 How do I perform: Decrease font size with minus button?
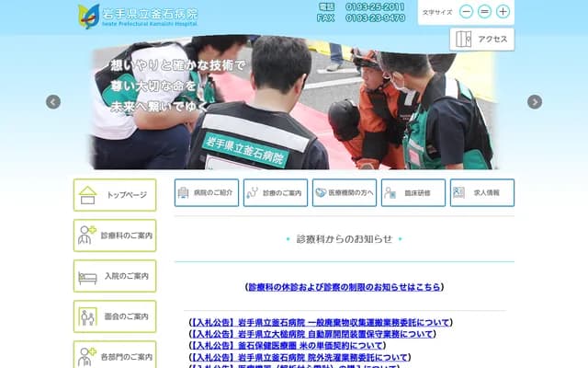[x=466, y=12]
